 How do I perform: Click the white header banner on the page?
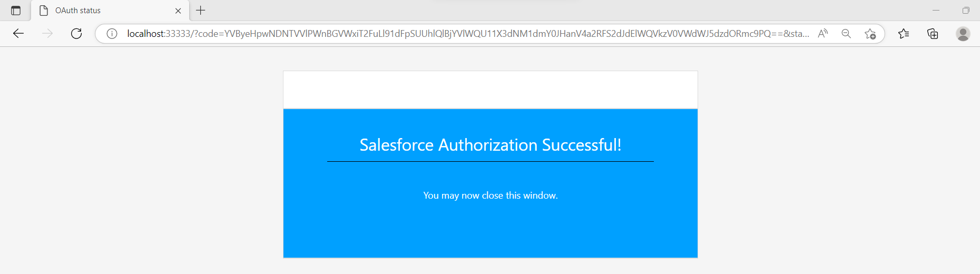tap(490, 90)
